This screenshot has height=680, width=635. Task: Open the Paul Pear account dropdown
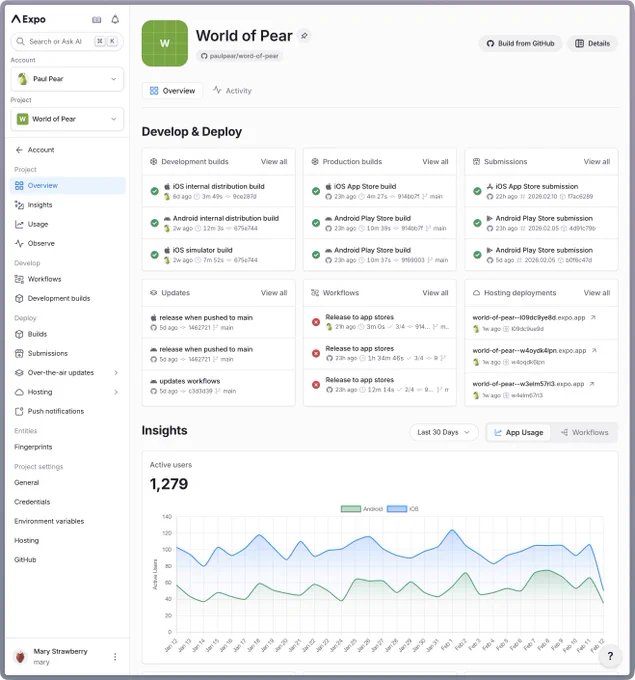(x=67, y=79)
